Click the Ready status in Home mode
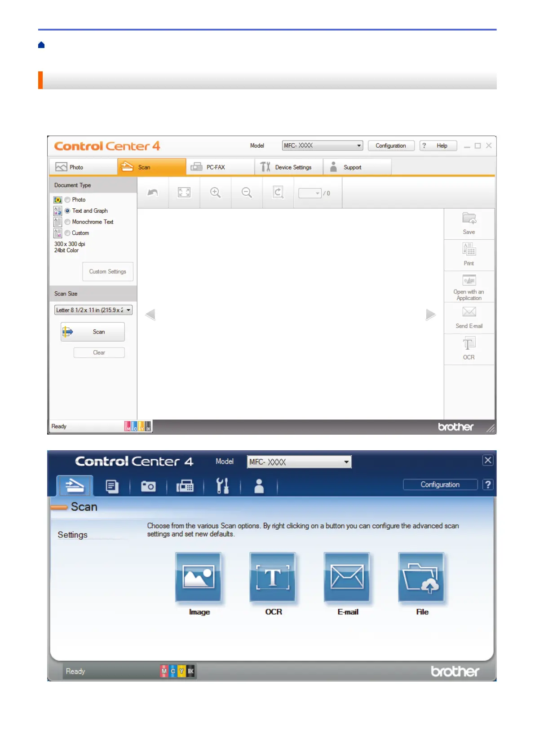Screen dimensions: 535x756 pos(59,426)
